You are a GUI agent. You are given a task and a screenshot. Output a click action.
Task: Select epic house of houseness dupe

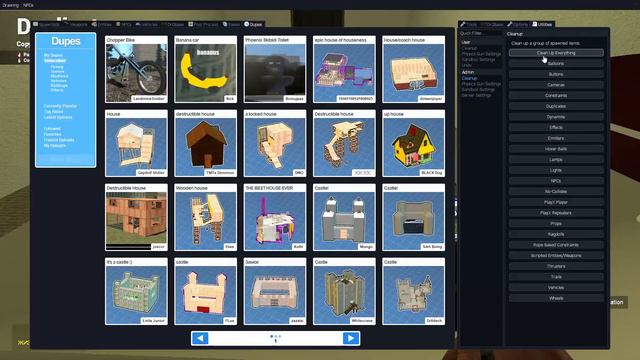(344, 69)
